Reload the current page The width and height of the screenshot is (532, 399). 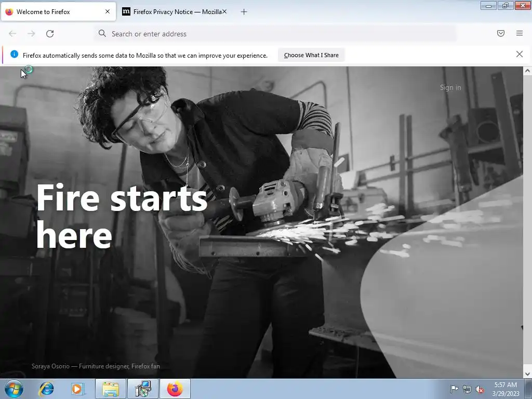[x=50, y=34]
